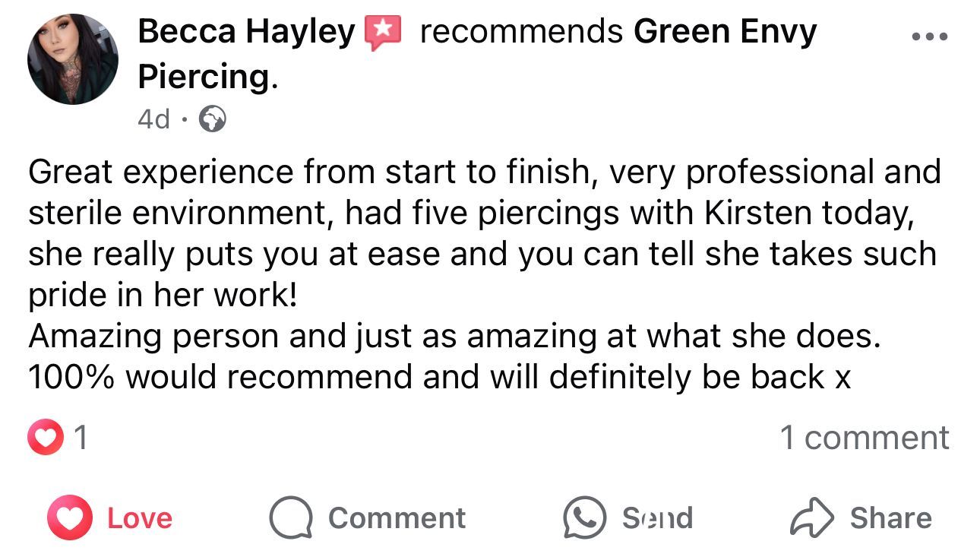Click the 4d post timestamp
The height and width of the screenshot is (557, 980).
click(154, 119)
